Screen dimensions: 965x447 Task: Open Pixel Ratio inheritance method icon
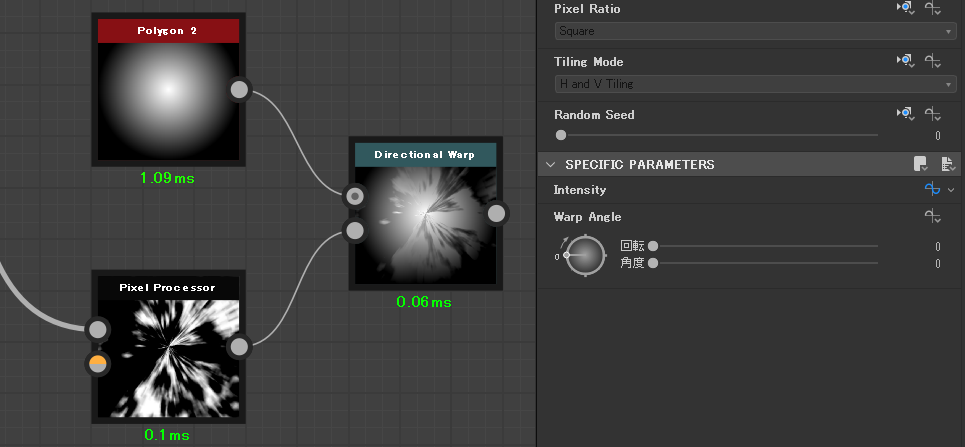(x=905, y=8)
